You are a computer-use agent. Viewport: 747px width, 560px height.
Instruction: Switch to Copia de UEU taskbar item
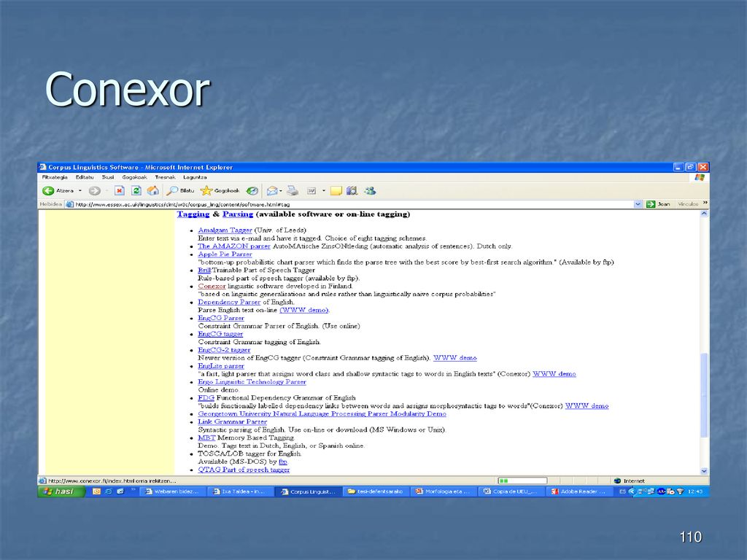pyautogui.click(x=511, y=491)
